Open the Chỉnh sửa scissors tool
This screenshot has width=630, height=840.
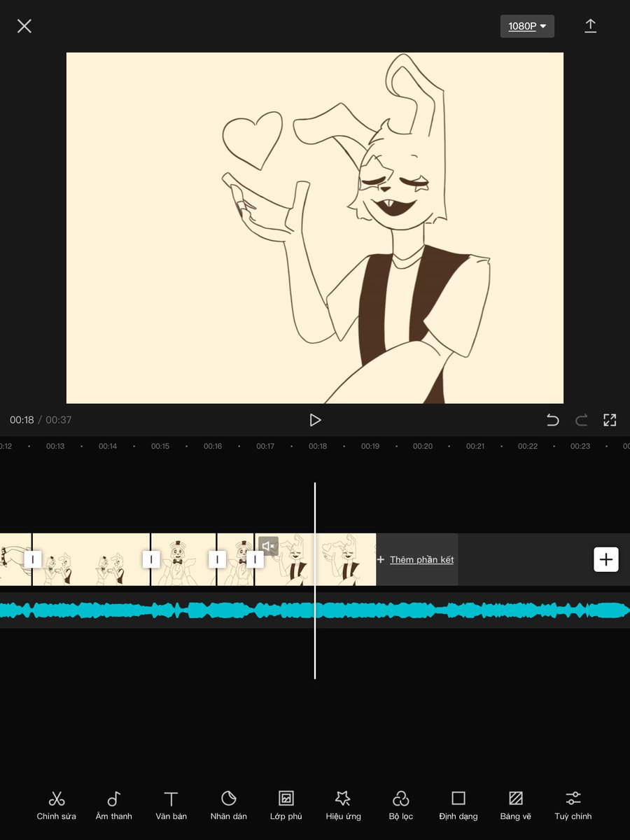click(x=57, y=805)
